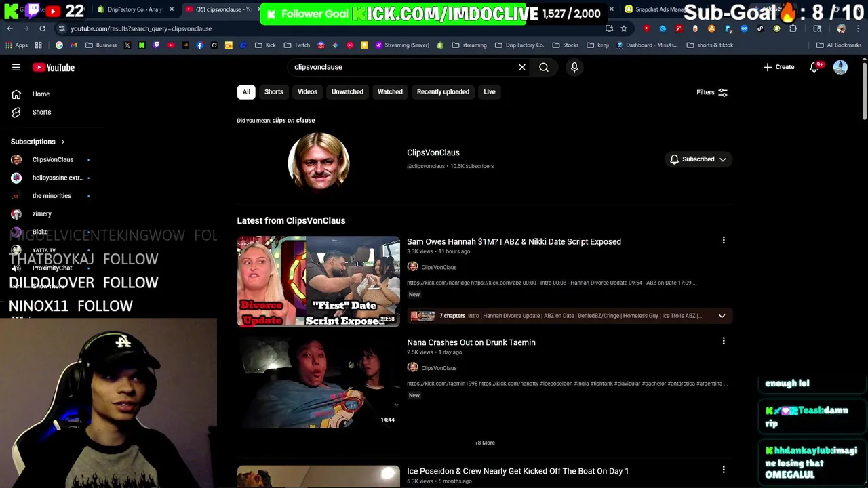
Task: Open the Nana Crashes Out video thumbnail
Action: point(319,382)
